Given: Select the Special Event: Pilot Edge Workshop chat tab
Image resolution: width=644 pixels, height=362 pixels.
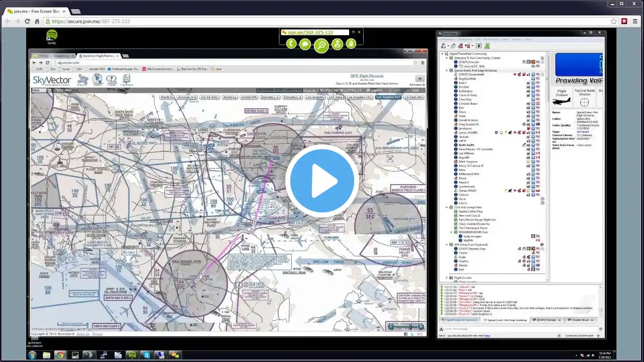Looking at the screenshot, I should pyautogui.click(x=505, y=320).
